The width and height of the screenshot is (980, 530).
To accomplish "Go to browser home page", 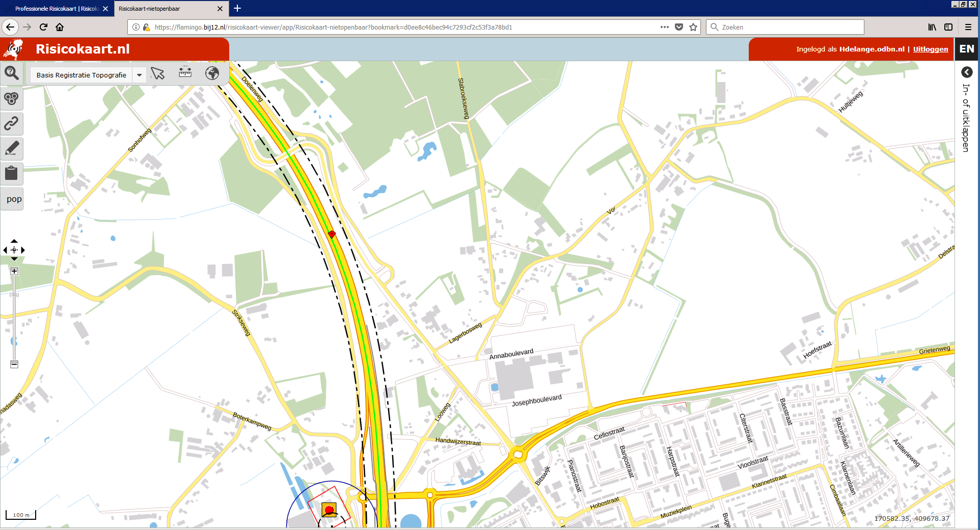I will tap(60, 27).
